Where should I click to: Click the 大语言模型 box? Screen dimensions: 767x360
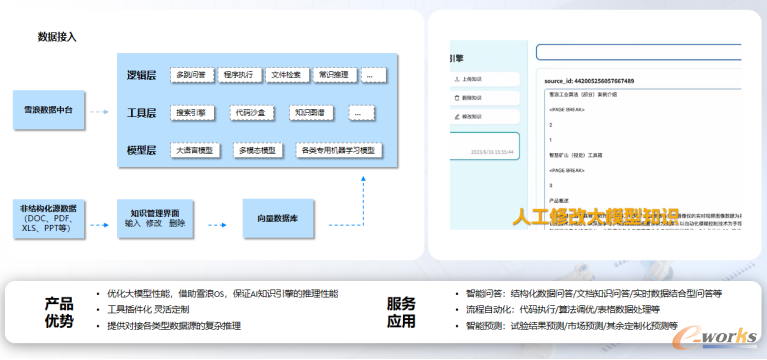click(x=195, y=151)
